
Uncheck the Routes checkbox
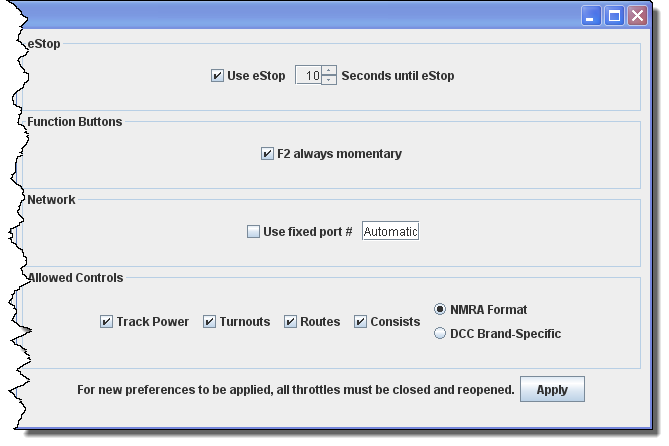click(290, 322)
